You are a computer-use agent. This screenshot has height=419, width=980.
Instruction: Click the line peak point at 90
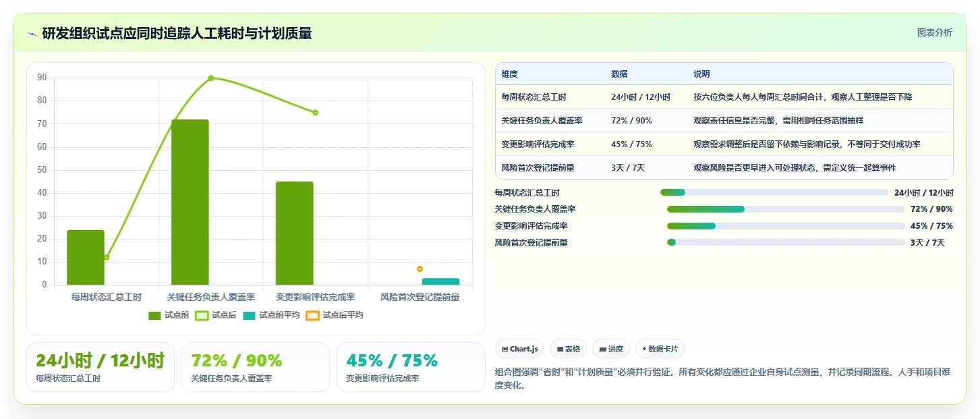(211, 78)
